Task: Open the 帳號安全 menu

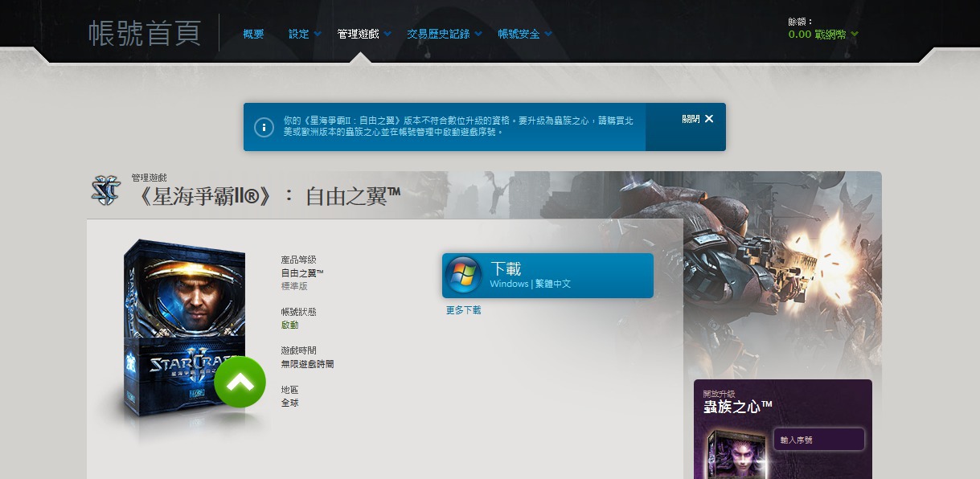Action: 519,34
